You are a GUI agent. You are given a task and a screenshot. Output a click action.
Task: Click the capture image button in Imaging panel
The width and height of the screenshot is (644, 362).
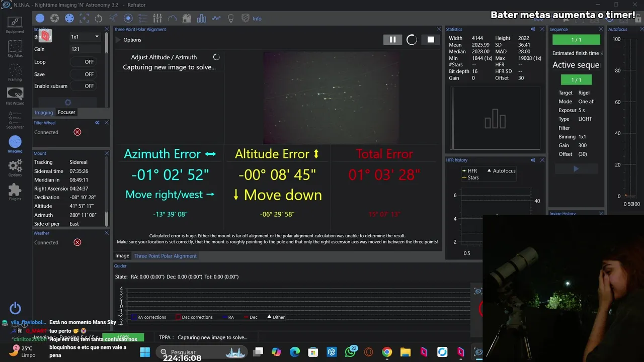(68, 102)
